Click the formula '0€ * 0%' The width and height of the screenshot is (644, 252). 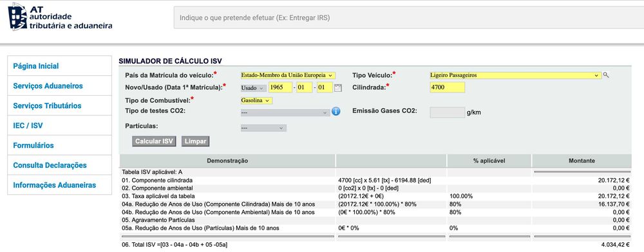point(348,228)
